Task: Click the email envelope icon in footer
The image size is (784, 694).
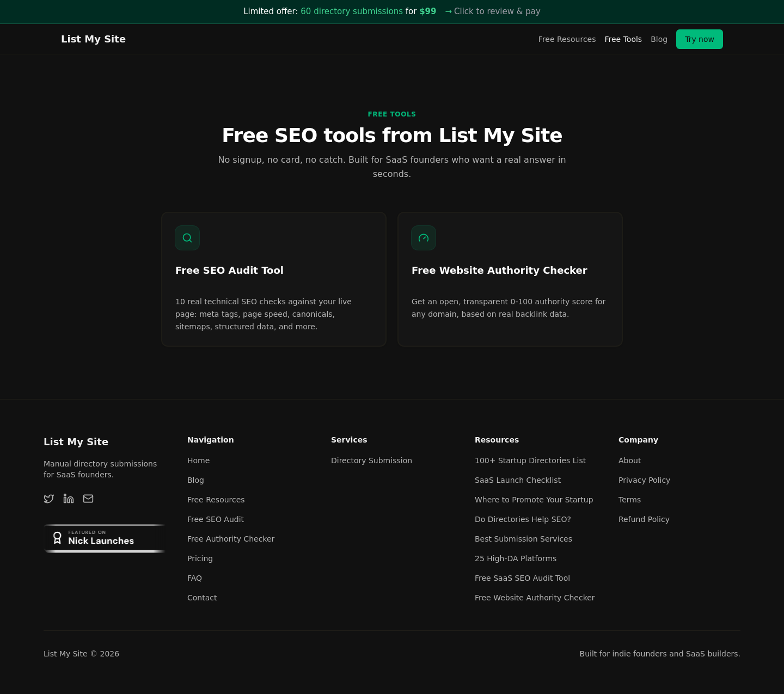Action: pyautogui.click(x=88, y=499)
